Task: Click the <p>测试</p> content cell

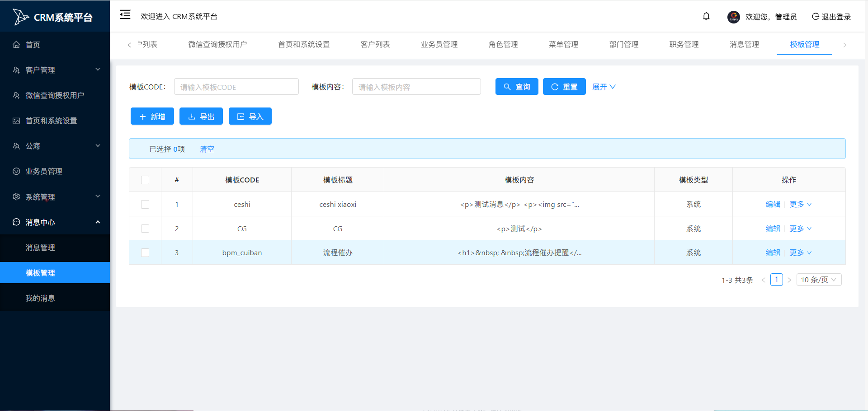Action: tap(519, 229)
